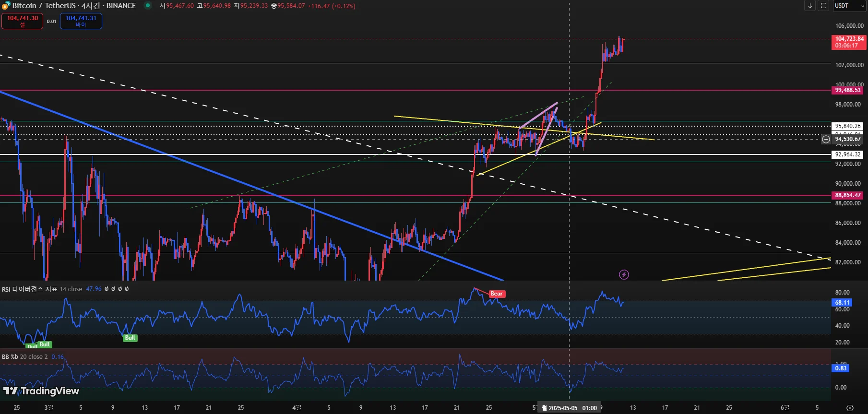Click the purple lightning event icon
The width and height of the screenshot is (868, 414).
pyautogui.click(x=624, y=274)
